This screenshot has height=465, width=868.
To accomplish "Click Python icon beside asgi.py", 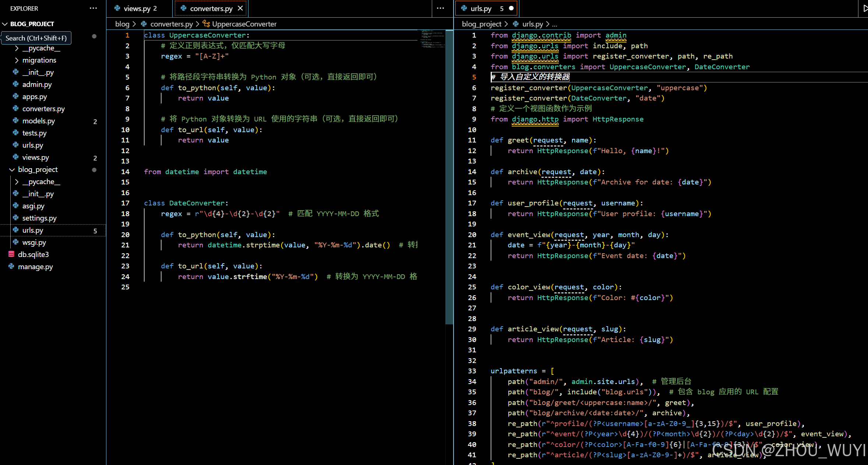I will (16, 206).
